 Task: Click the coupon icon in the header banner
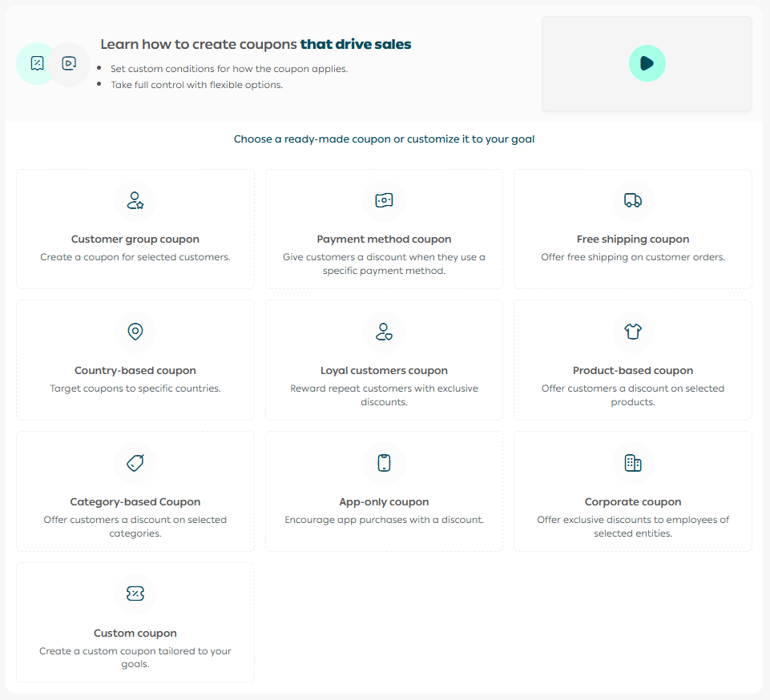(x=37, y=63)
